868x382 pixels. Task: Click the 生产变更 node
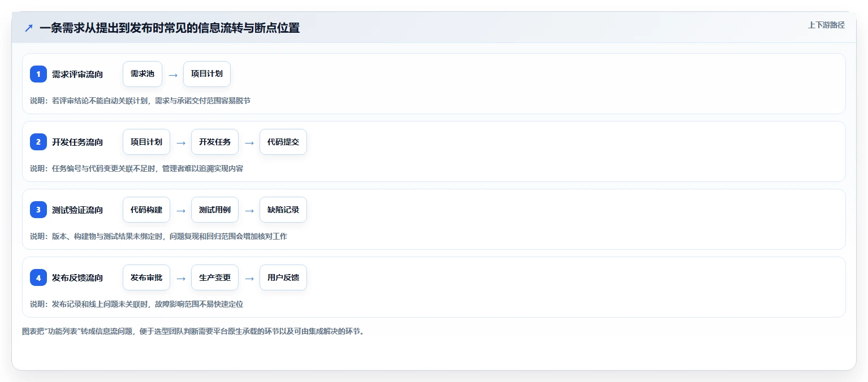coord(215,277)
